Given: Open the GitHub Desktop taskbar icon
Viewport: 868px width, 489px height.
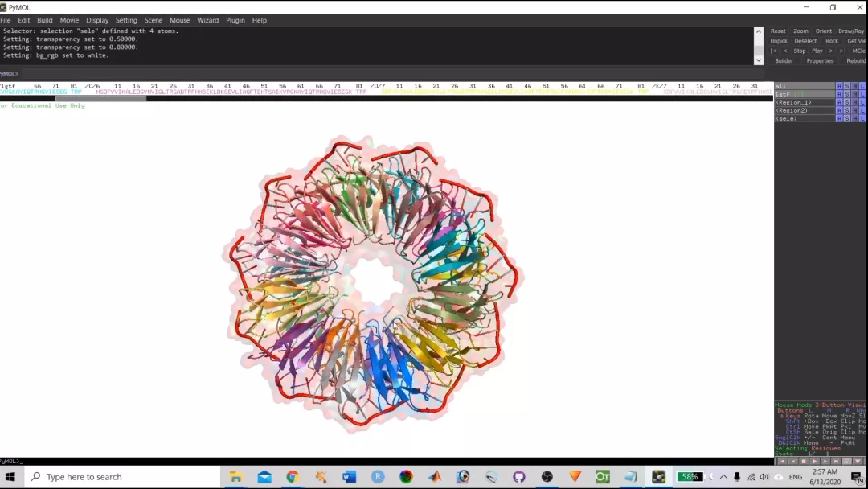Looking at the screenshot, I should 519,477.
